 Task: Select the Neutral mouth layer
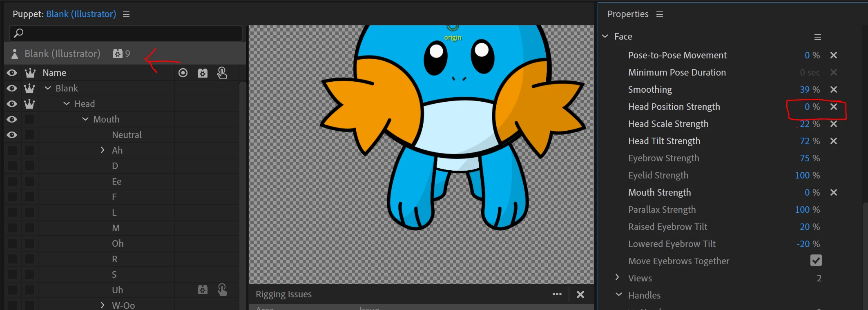[x=127, y=135]
